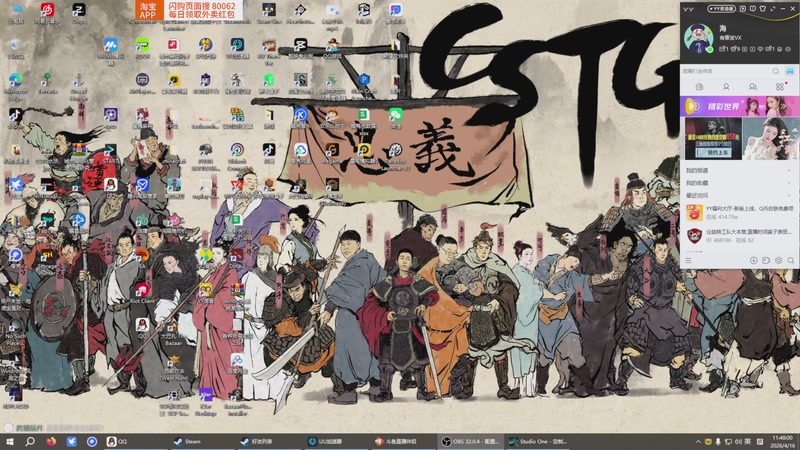Select the blue K music desktop shortcut
This screenshot has width=800, height=450.
tap(301, 118)
